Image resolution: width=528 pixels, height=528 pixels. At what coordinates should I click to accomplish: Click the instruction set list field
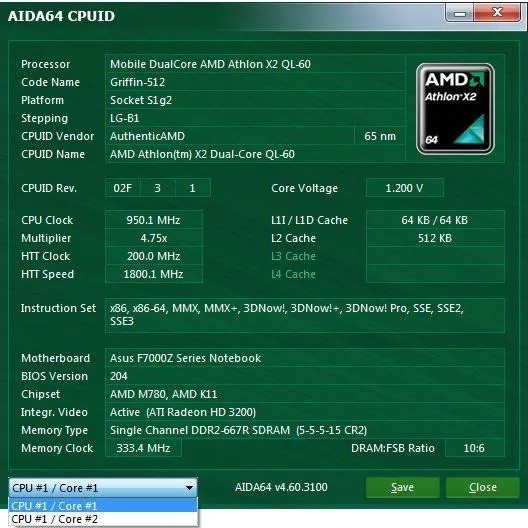pos(305,315)
